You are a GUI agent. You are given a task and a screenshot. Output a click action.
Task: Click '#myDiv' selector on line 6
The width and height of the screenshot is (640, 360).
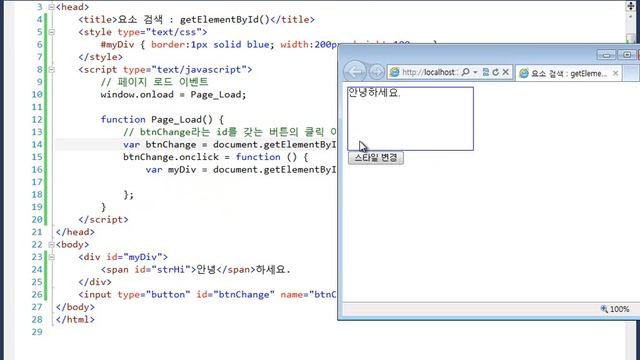[x=117, y=44]
